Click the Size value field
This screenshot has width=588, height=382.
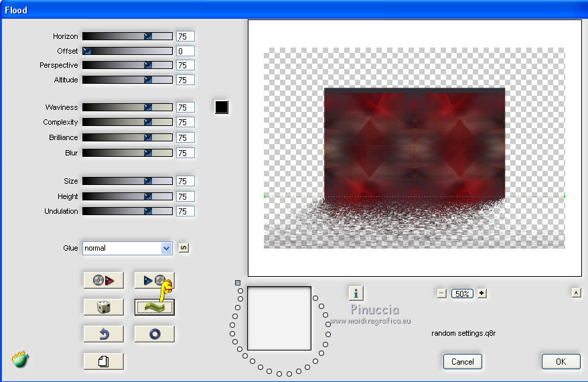pos(186,181)
